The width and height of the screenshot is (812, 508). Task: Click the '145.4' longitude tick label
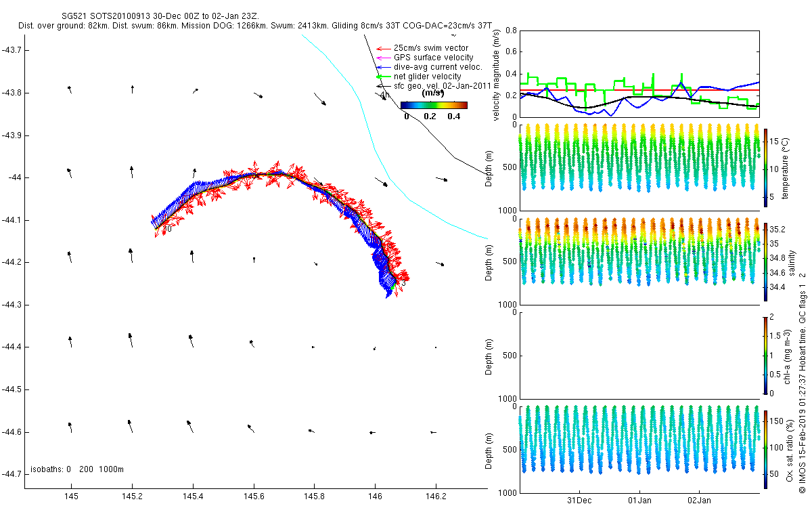[x=193, y=496]
